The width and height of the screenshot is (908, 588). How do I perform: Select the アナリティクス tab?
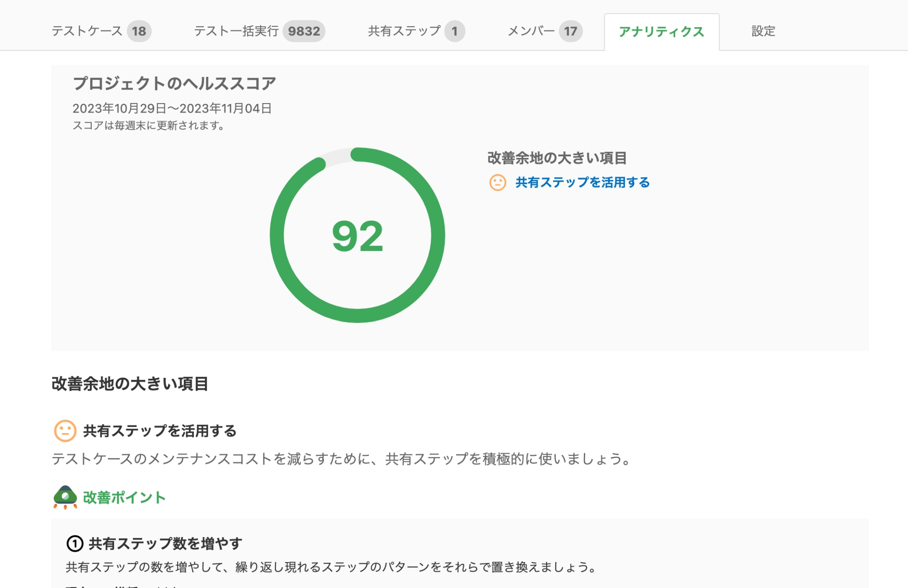click(x=661, y=32)
